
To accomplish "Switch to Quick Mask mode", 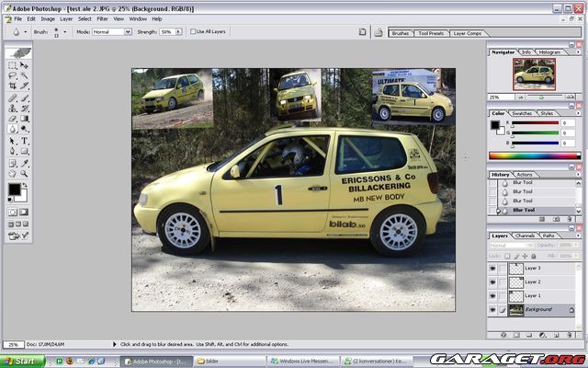I will point(24,213).
